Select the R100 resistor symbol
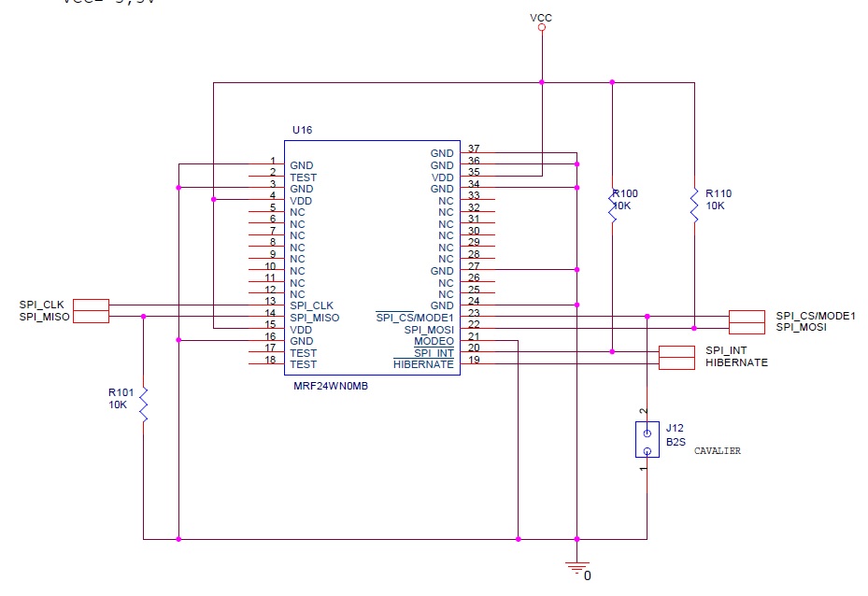The width and height of the screenshot is (868, 596). 612,206
